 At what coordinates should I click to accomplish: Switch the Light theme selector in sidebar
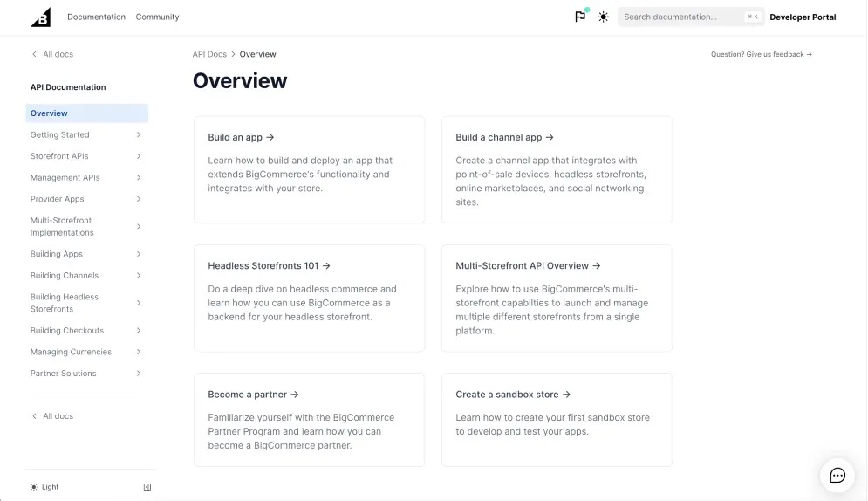(x=44, y=487)
